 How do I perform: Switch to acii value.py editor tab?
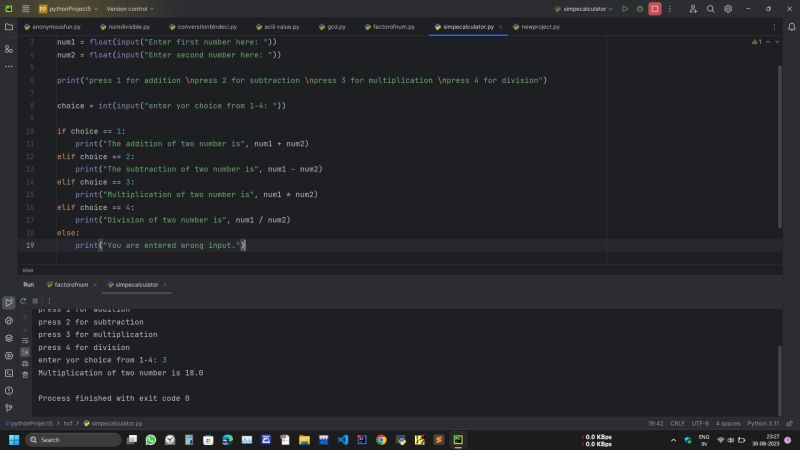pos(278,27)
